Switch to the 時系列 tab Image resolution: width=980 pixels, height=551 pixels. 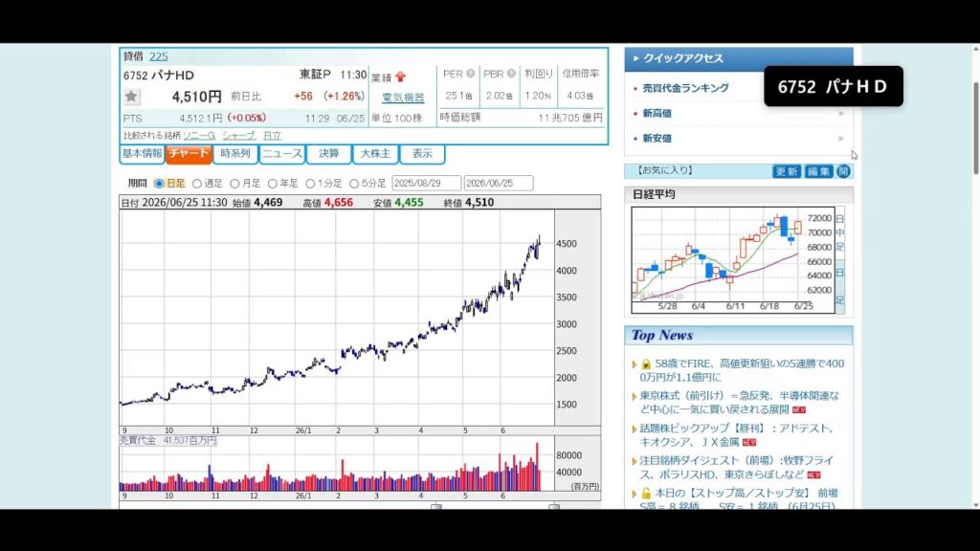(235, 154)
